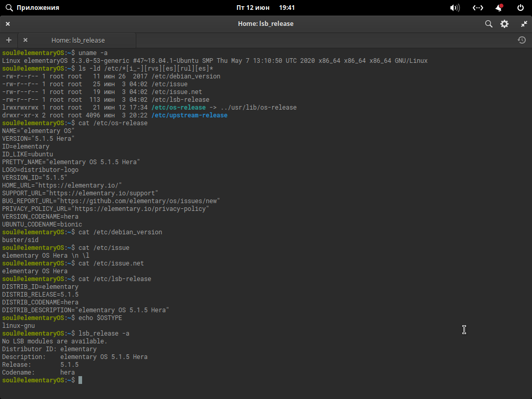Click the '/etc/debian_version' file name in listing
Screen dimensions: 532x399
coord(186,76)
